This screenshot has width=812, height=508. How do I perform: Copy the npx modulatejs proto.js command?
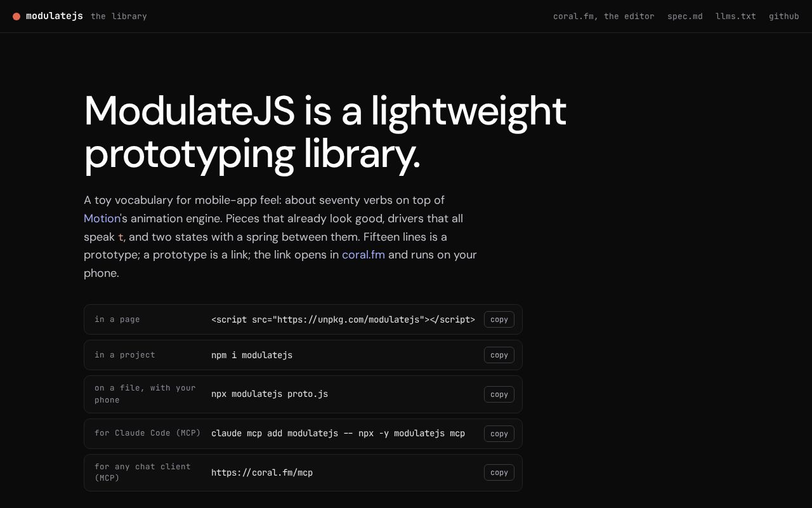499,394
